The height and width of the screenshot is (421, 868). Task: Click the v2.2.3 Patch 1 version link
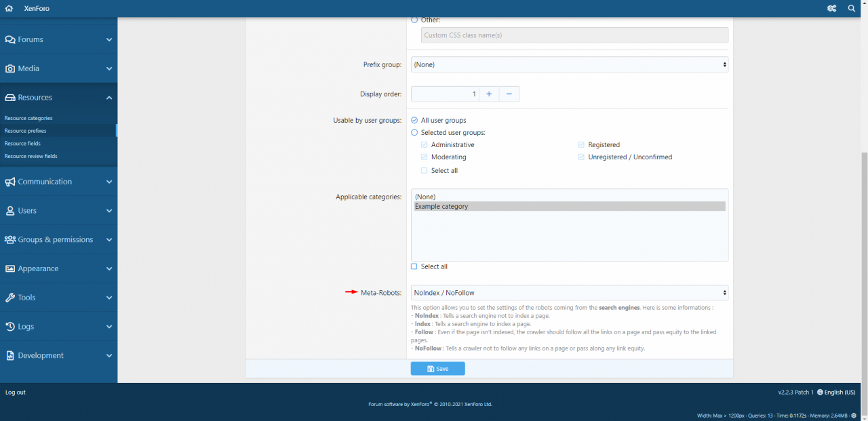point(795,392)
